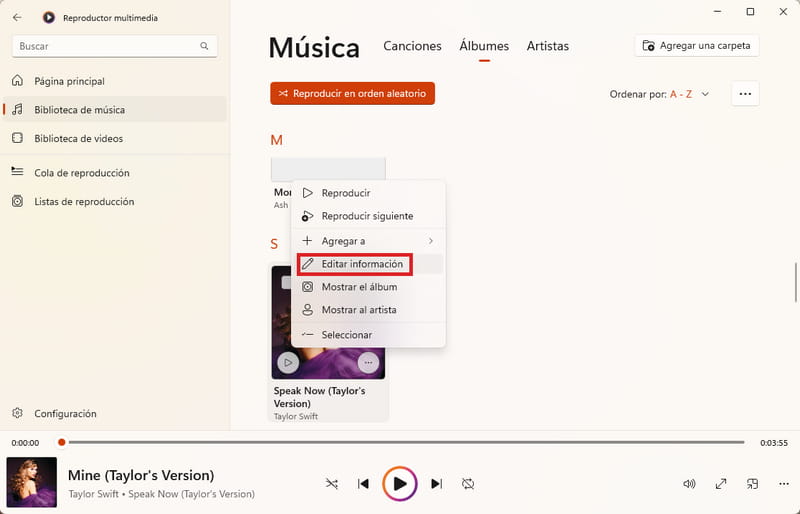Click the vertical scrollbar
The image size is (800, 514).
795,282
